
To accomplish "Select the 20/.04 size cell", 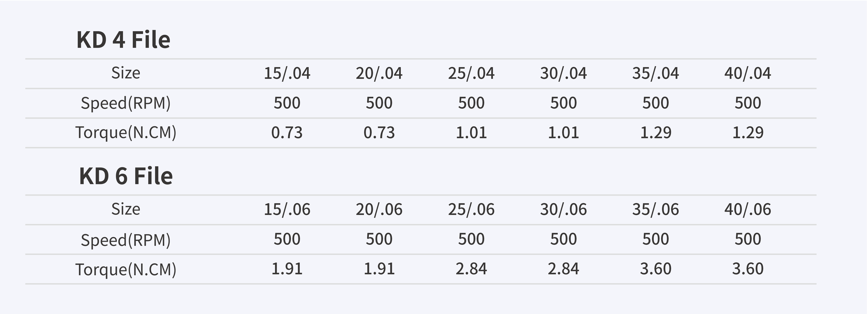I will coord(379,74).
